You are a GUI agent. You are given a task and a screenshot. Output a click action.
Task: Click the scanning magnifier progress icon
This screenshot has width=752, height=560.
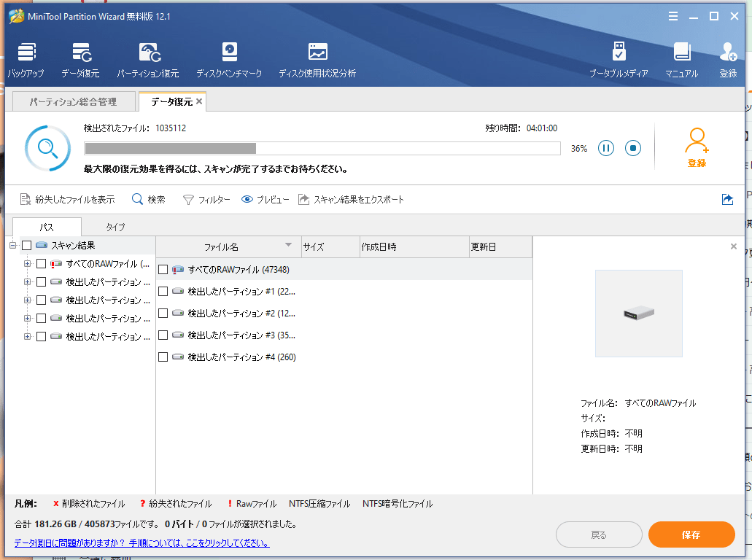(48, 148)
